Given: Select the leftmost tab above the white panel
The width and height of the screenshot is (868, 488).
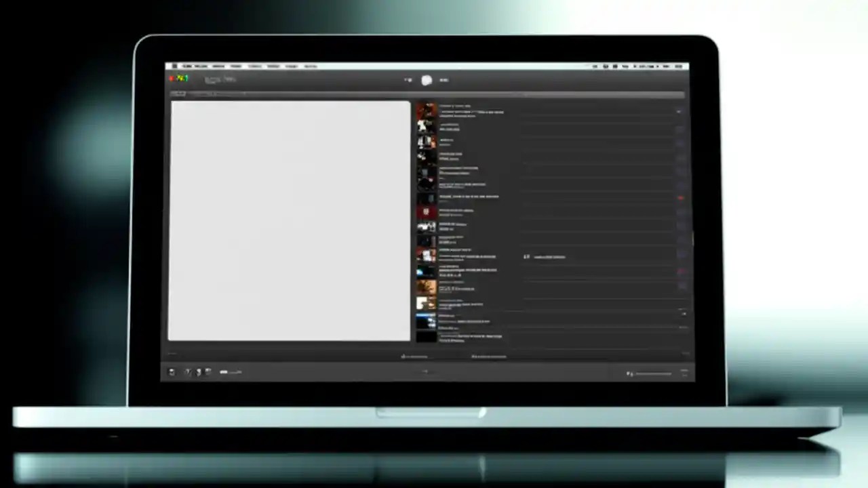Looking at the screenshot, I should [x=178, y=94].
